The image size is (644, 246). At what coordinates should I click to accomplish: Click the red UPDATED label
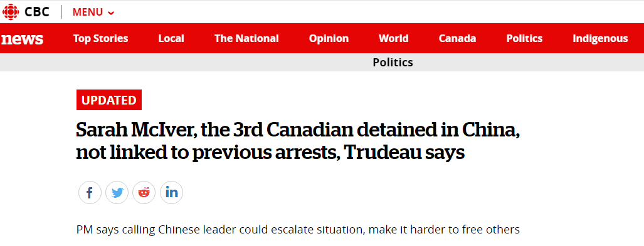click(x=109, y=100)
